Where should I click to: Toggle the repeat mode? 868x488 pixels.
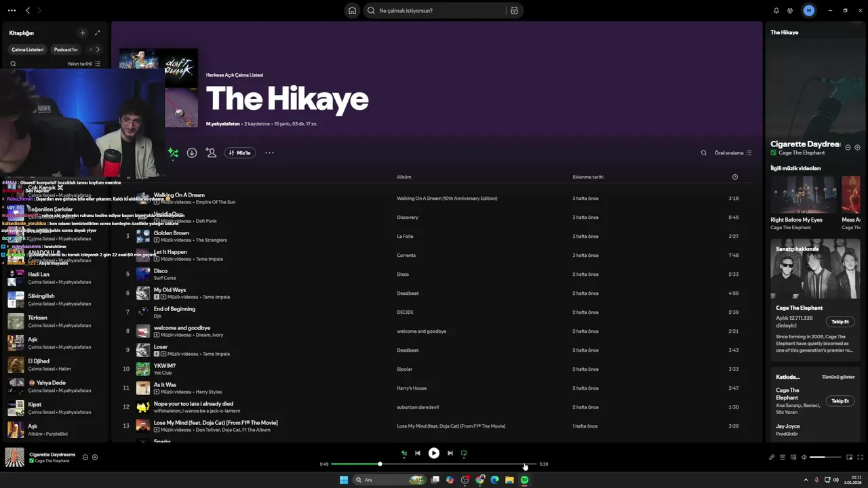[464, 453]
